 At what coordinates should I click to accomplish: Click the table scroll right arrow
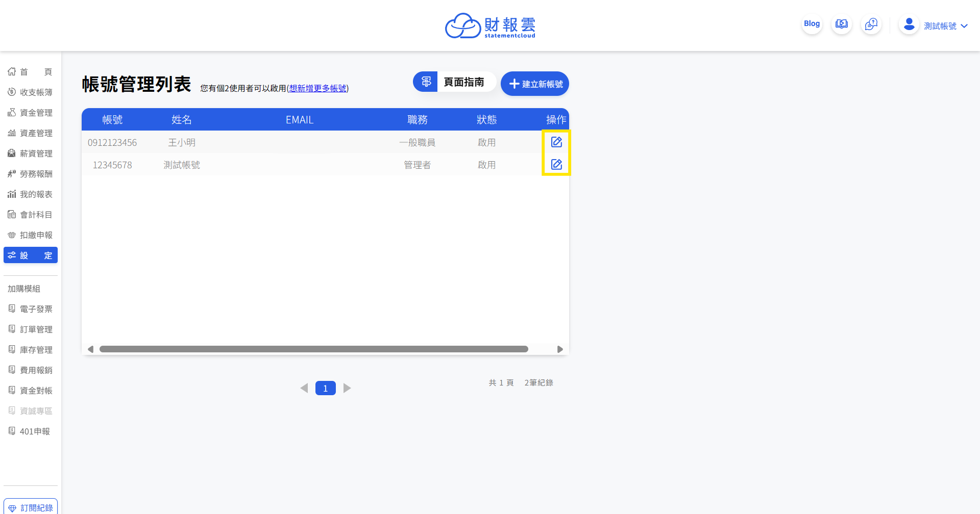pyautogui.click(x=560, y=349)
